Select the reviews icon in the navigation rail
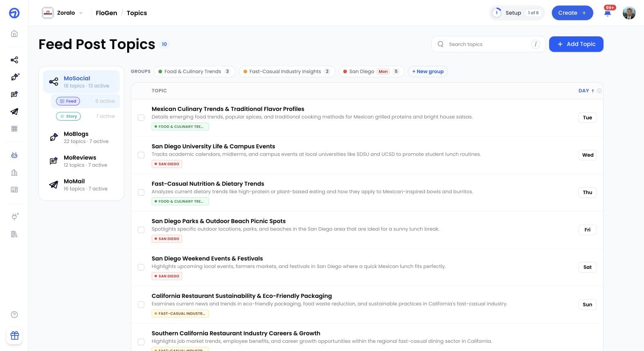The width and height of the screenshot is (644, 351). pyautogui.click(x=14, y=94)
